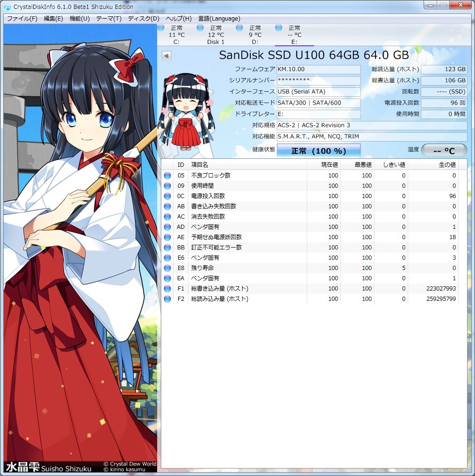This screenshot has height=476, width=475.
Task: Click the interface field USB (Serial ATA)
Action: pyautogui.click(x=318, y=92)
